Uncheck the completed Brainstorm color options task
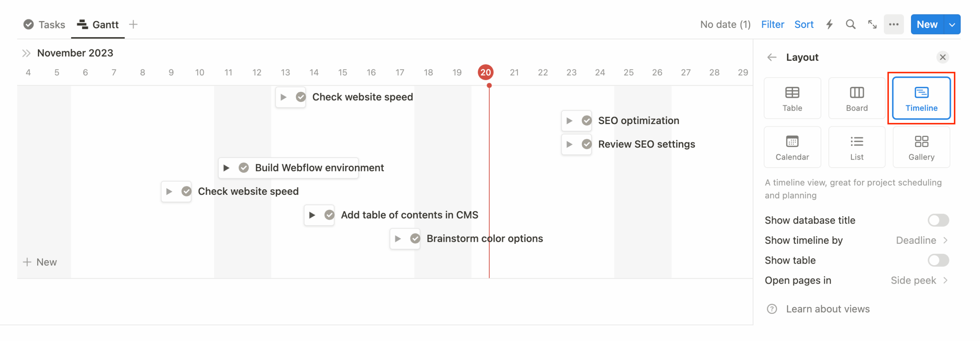 (415, 238)
